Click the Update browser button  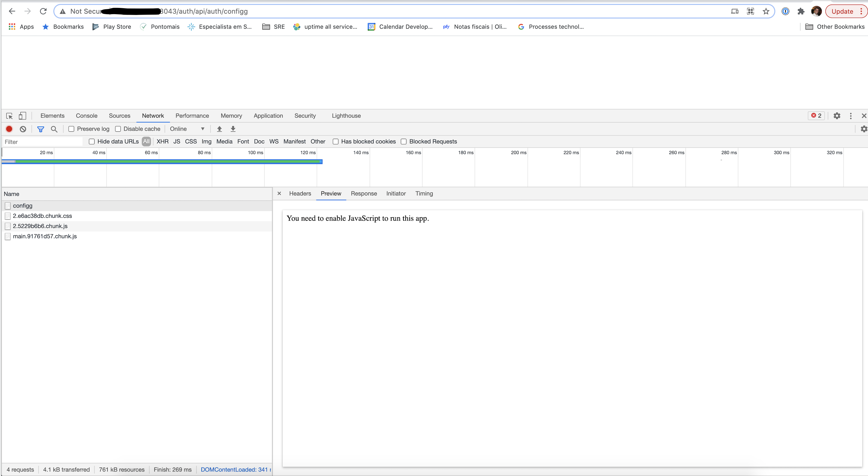pyautogui.click(x=844, y=11)
